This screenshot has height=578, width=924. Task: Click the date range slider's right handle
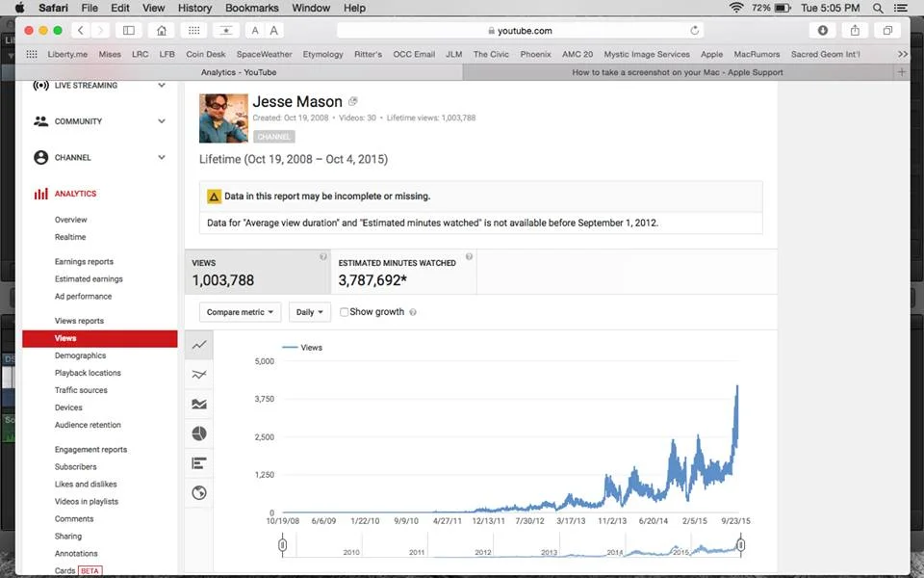[741, 544]
